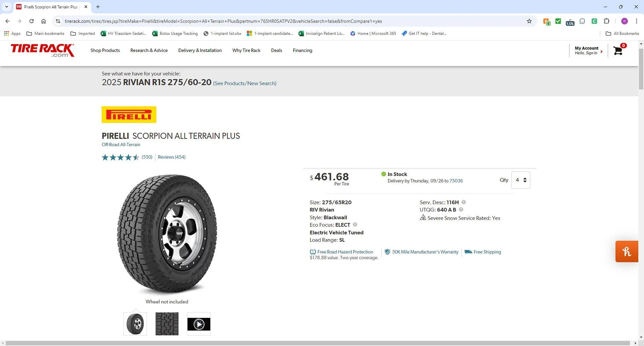Screen dimensions: 644x346
Task: Select the tread pattern thumbnail
Action: click(167, 324)
